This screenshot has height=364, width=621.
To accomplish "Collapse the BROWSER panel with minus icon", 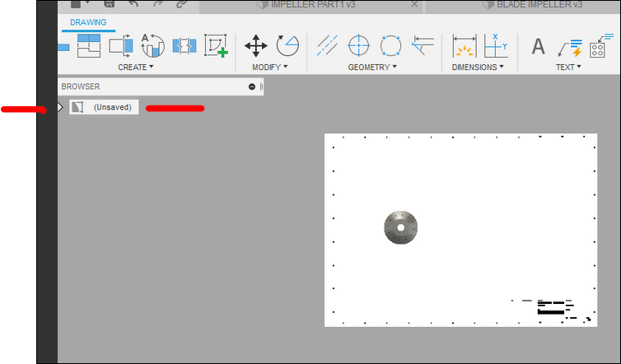I will pyautogui.click(x=252, y=86).
